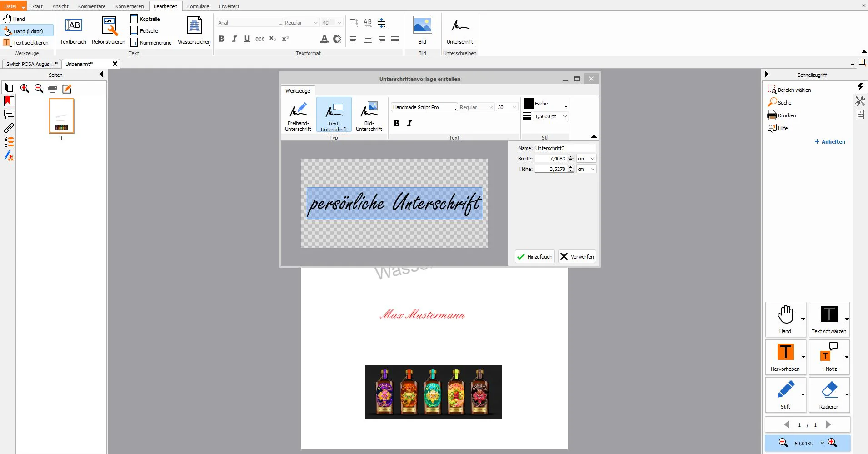
Task: Click Nummerierung in the ribbon
Action: 151,43
